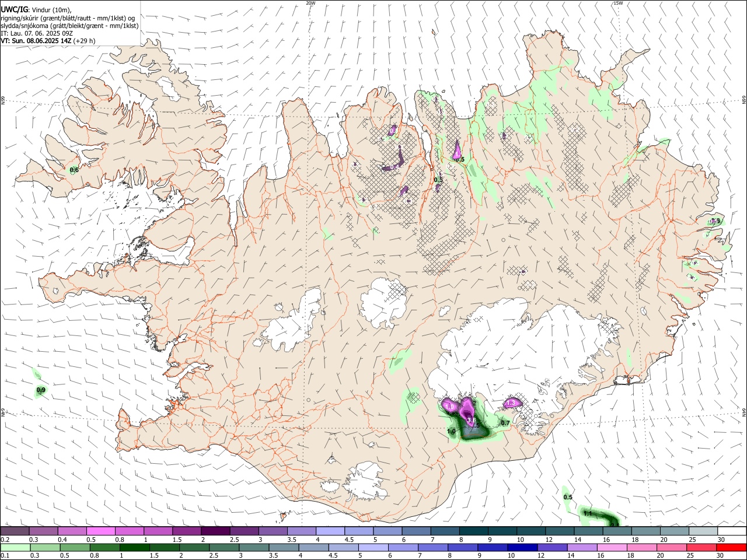Click the bottom legend swatch between 0.1 and 0.3
The width and height of the screenshot is (747, 560).
[15, 548]
